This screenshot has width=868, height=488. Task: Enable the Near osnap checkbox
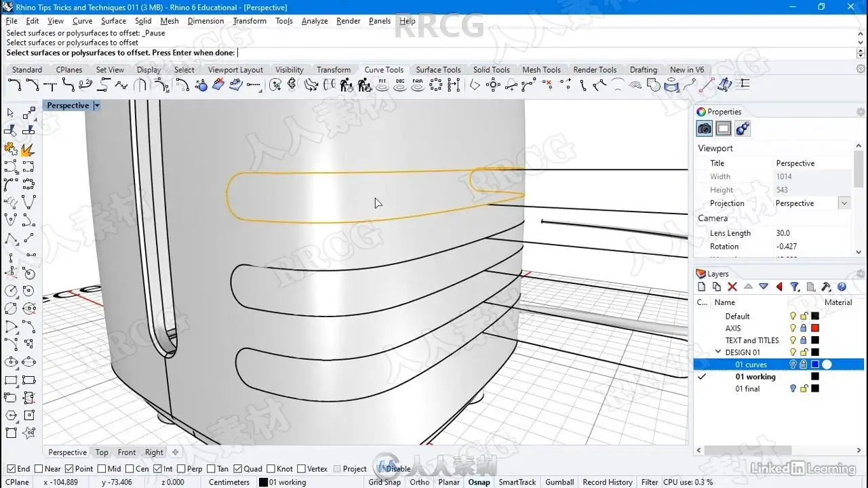pyautogui.click(x=39, y=468)
